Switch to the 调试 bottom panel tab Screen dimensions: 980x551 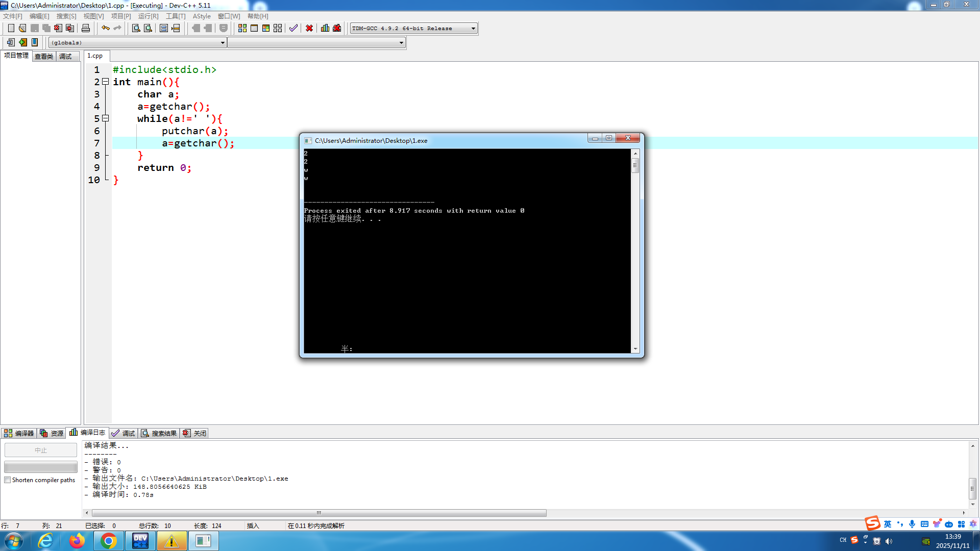(124, 433)
